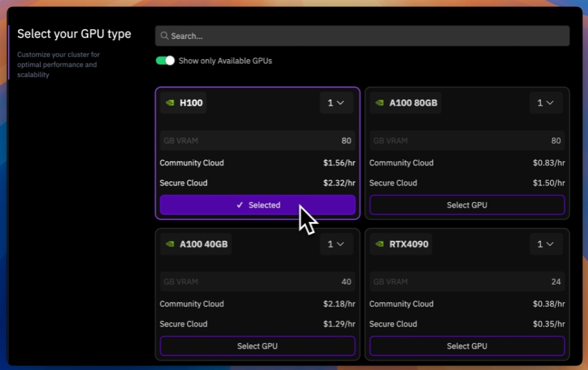The height and width of the screenshot is (370, 588).
Task: Click the RTX4090 VRAM value 24
Action: [x=556, y=282]
